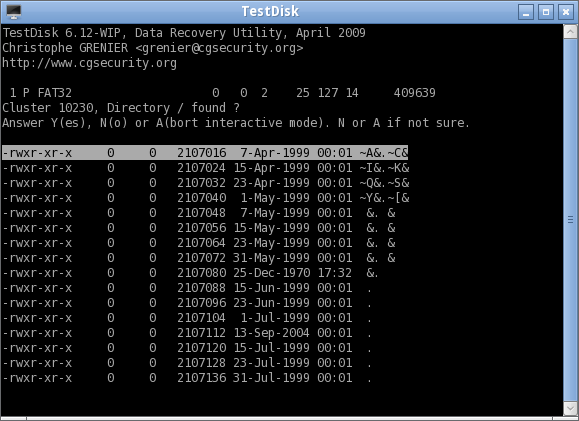Select row 2107088 dated 15-Jun-1999
579x421 pixels.
click(187, 288)
